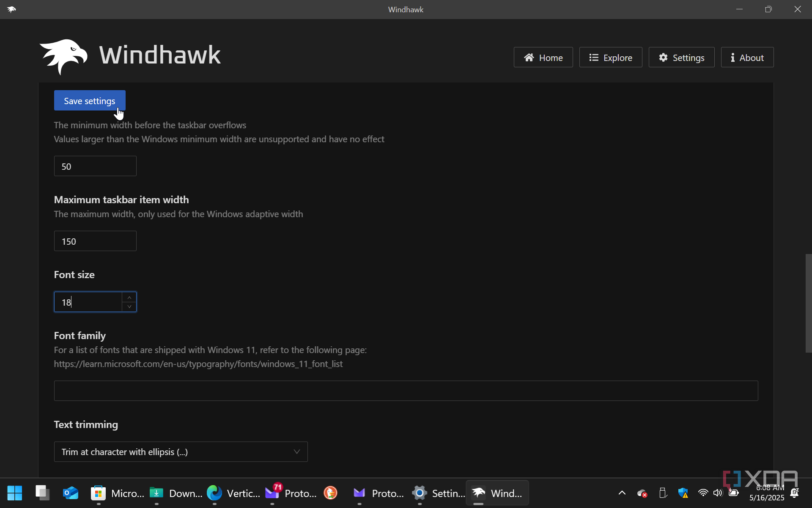Click the volume speaker tray icon
812x508 pixels.
click(x=718, y=493)
